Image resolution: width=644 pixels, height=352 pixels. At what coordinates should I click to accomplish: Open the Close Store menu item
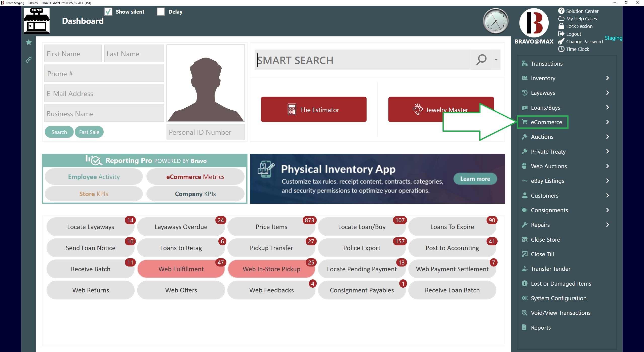[545, 239]
